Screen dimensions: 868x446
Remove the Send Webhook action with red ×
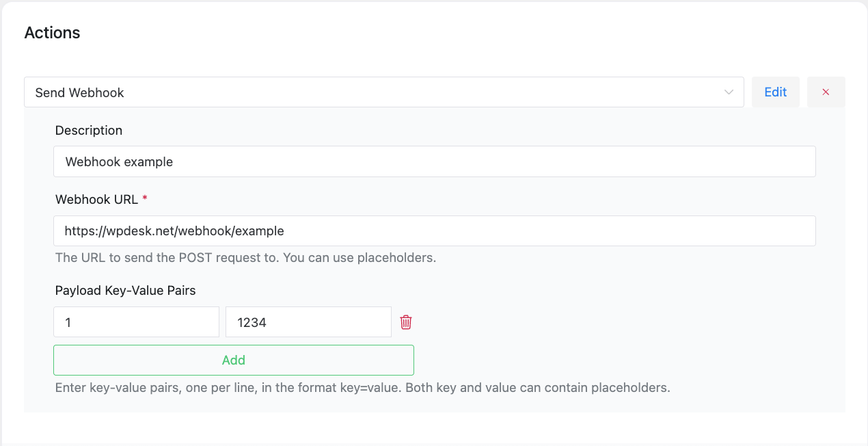tap(826, 92)
